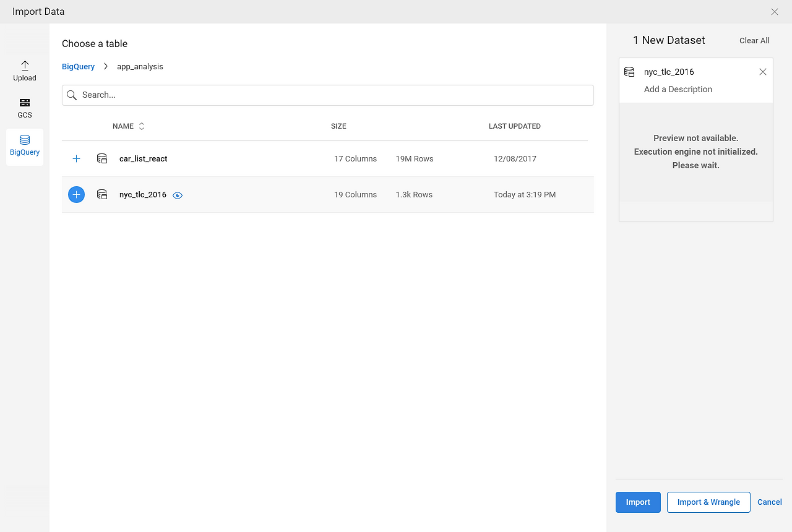792x532 pixels.
Task: Click dataset icon in the new dataset card
Action: 629,72
